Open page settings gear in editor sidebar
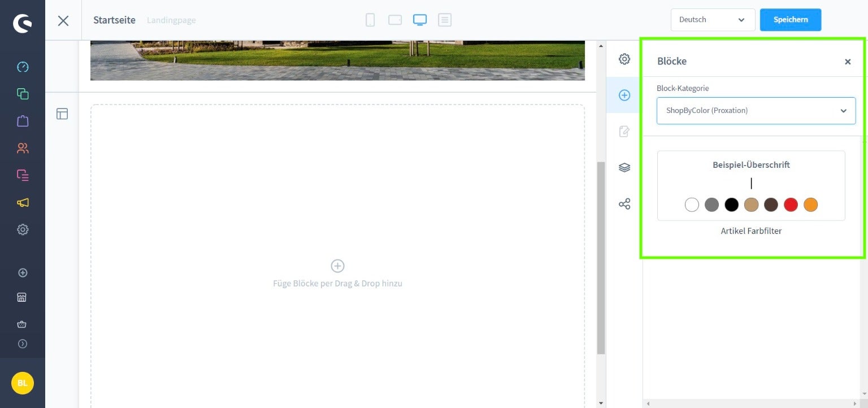The width and height of the screenshot is (868, 408). point(624,59)
